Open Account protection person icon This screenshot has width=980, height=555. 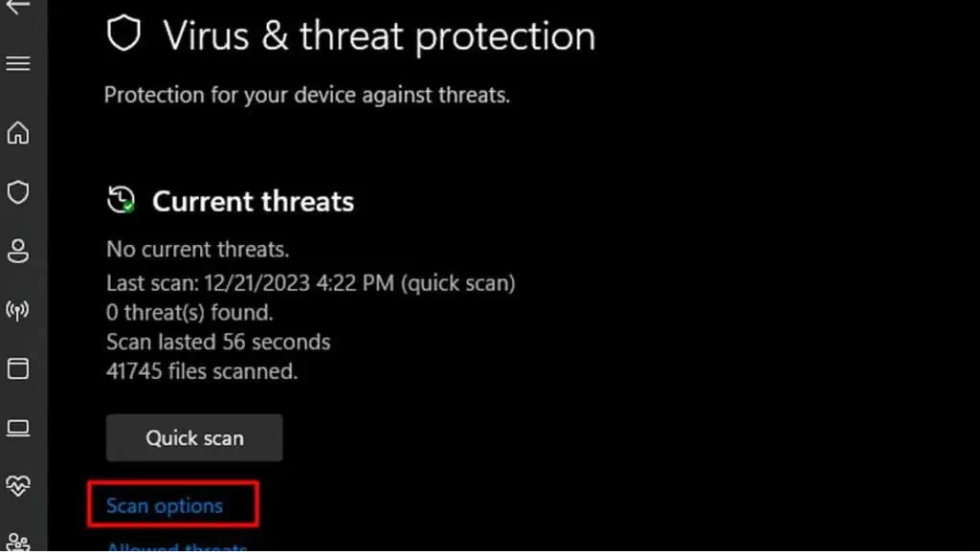(18, 251)
